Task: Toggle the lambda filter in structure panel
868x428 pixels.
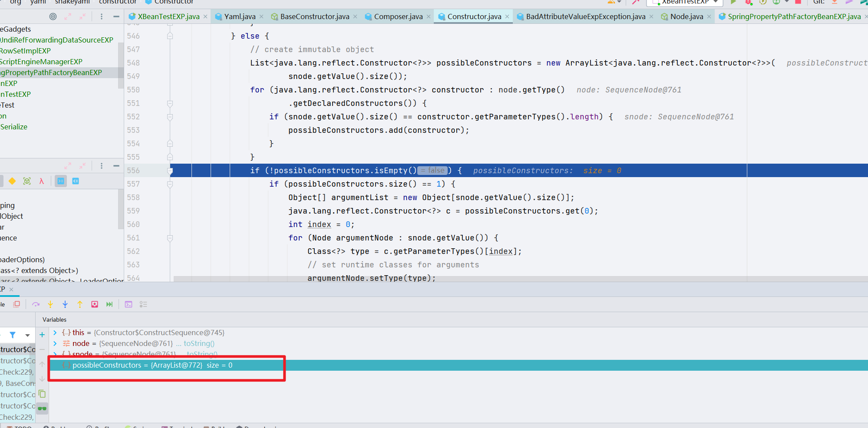Action: (x=42, y=181)
